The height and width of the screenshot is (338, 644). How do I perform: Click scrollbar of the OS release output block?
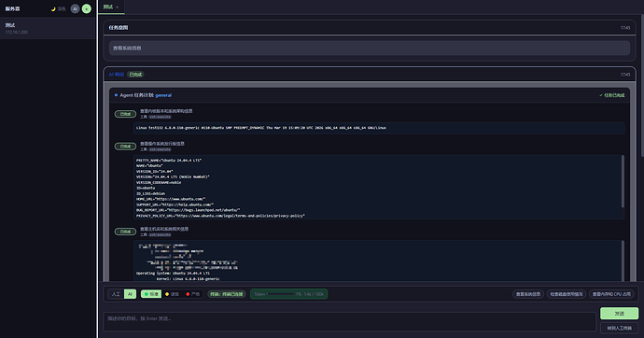click(623, 181)
